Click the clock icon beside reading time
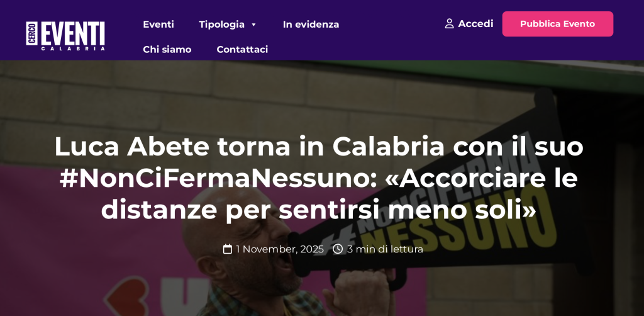The image size is (644, 316). click(338, 249)
